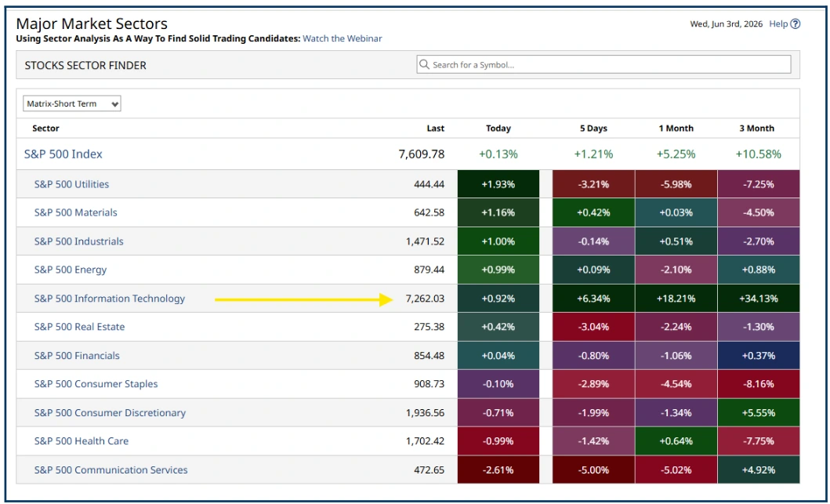Open the S&P 500 Utilities sector

71,184
